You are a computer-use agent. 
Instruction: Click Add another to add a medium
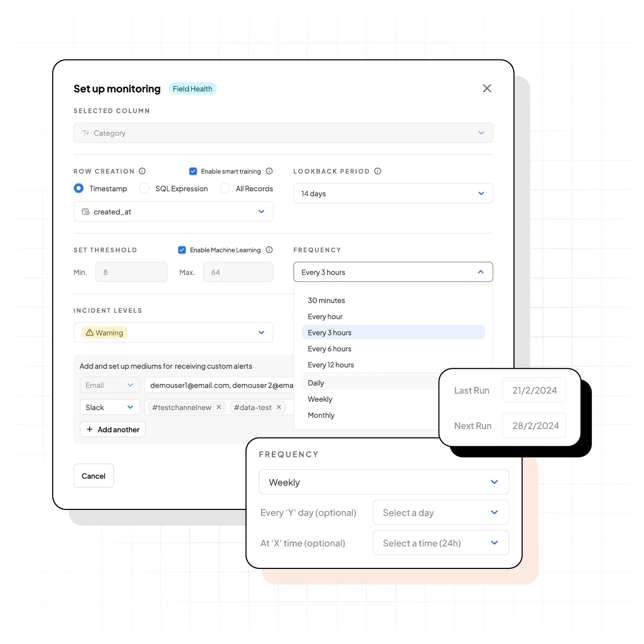point(112,429)
